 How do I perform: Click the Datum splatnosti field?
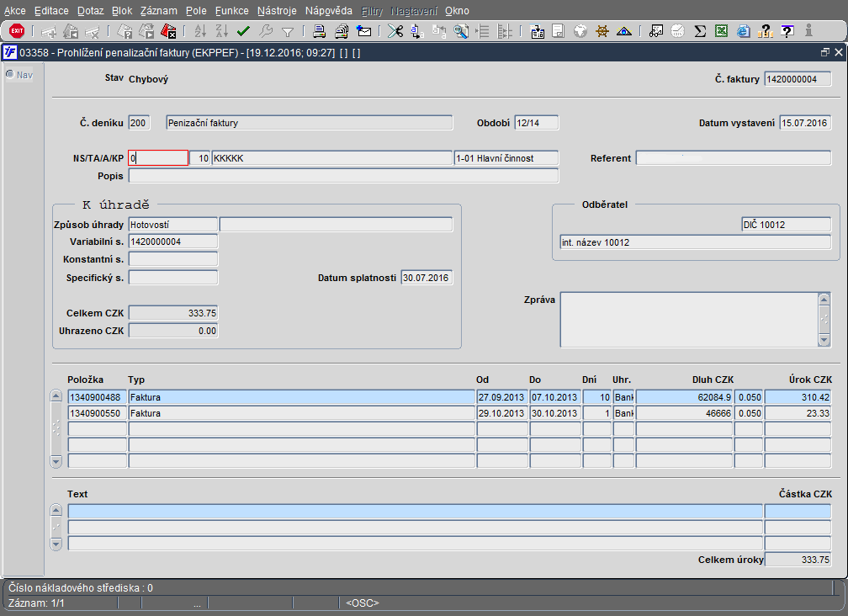[427, 278]
